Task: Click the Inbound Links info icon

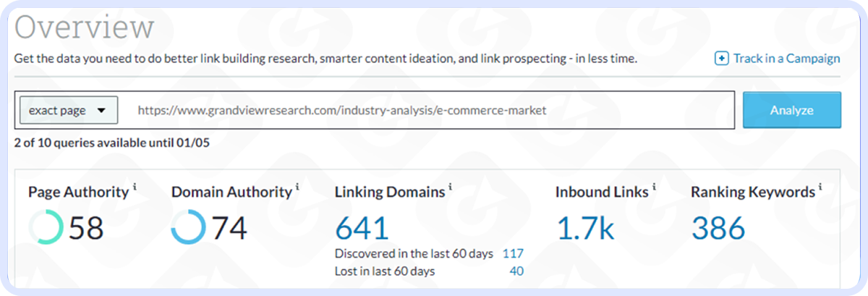Action: click(x=655, y=188)
